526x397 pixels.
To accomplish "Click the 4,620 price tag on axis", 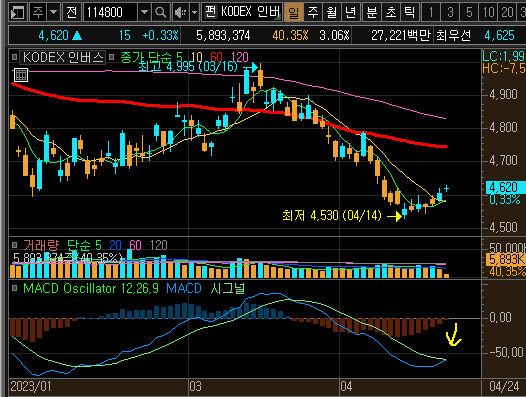I will [x=506, y=187].
